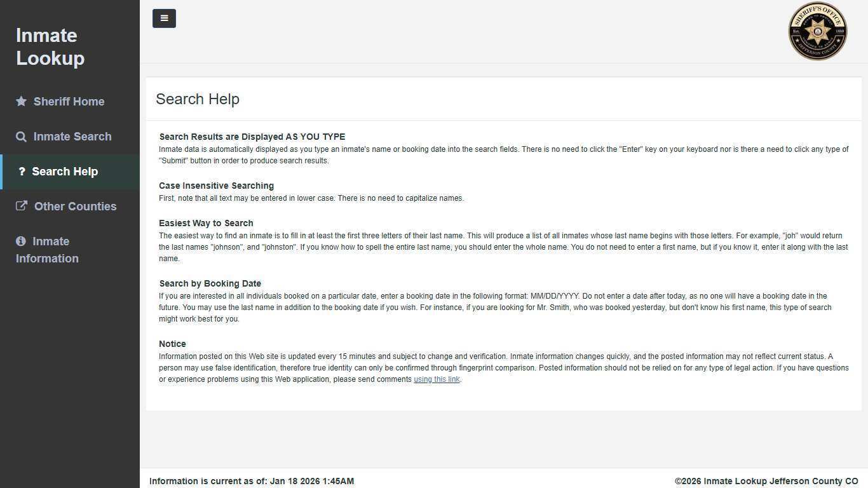Click the Case Insensitive Searching heading

[x=216, y=186]
